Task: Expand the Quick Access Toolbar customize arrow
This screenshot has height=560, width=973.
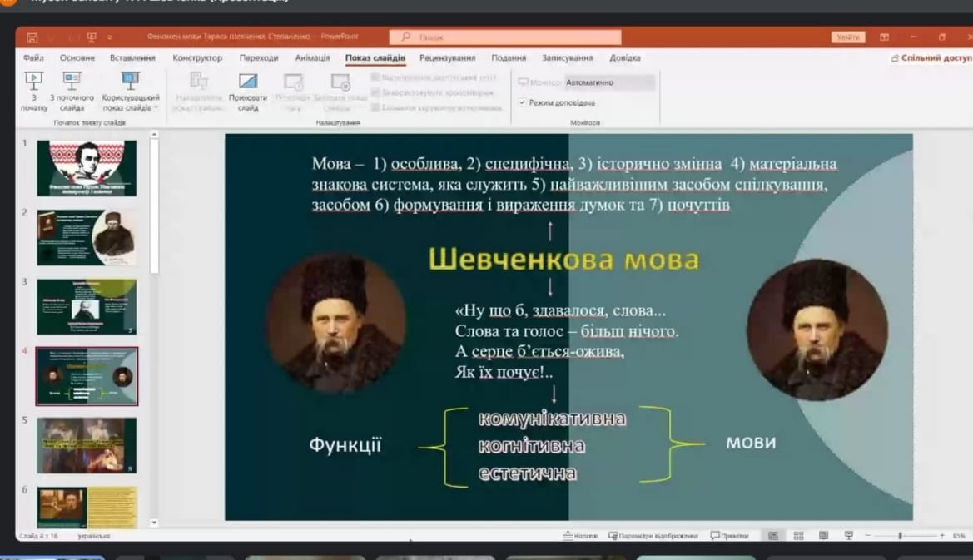Action: [x=110, y=37]
